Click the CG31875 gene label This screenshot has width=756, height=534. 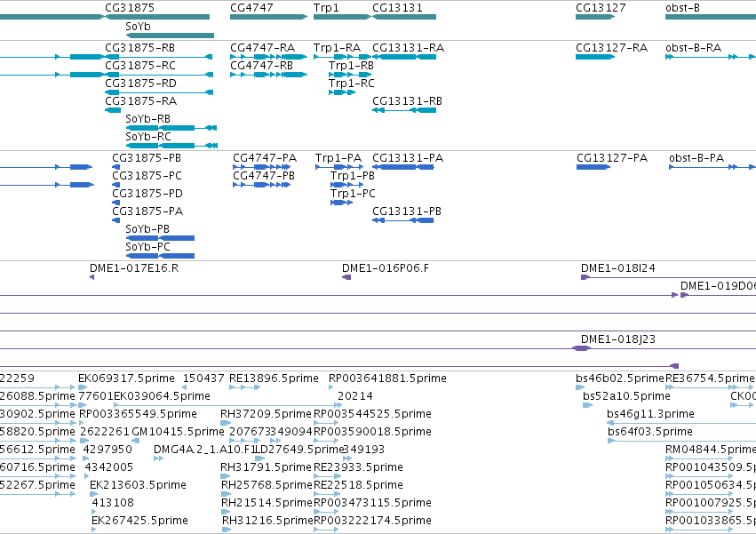pos(130,8)
